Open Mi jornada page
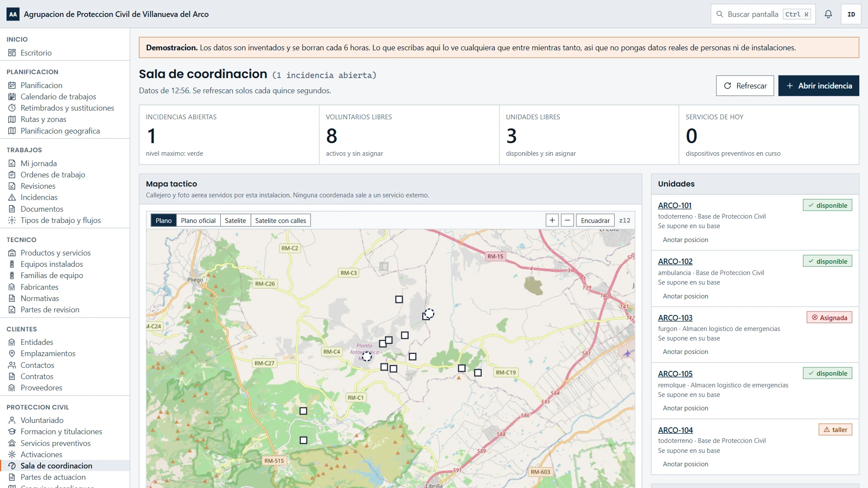Screen dimensions: 868x488 click(x=65, y=164)
